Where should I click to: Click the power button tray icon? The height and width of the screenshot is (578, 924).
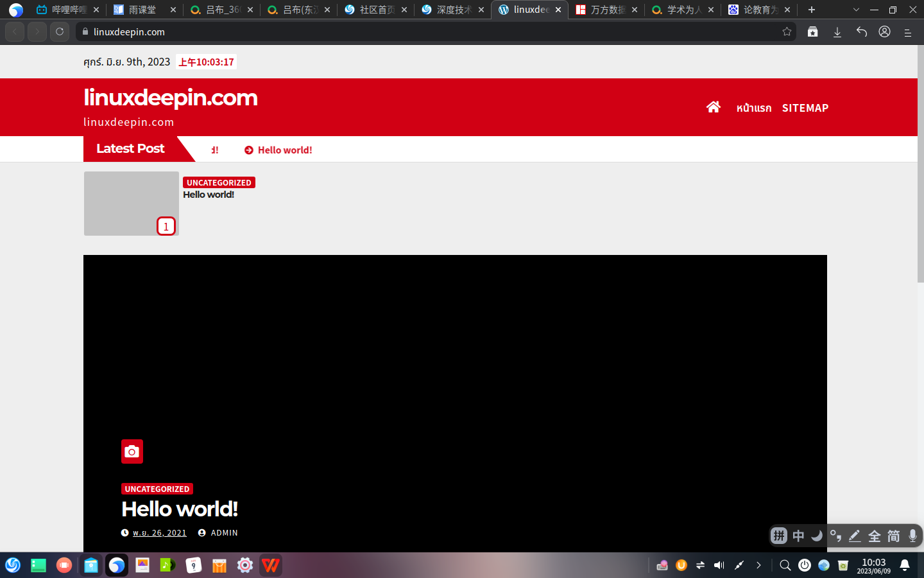[x=805, y=565]
